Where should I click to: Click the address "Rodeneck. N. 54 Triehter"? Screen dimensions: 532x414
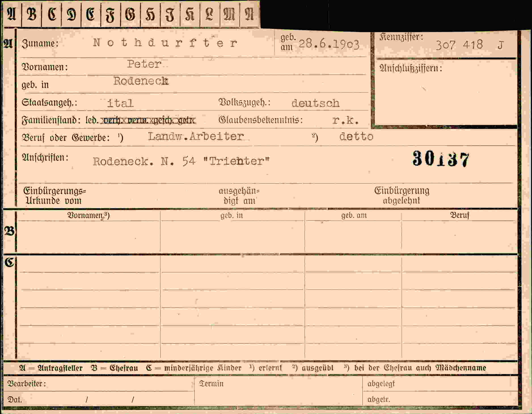[x=181, y=161]
